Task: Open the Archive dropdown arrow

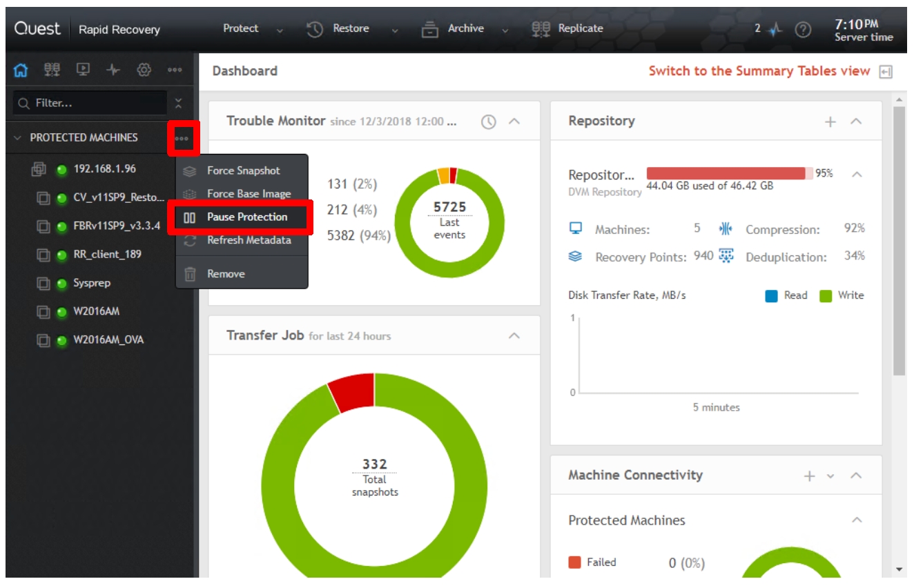Action: pyautogui.click(x=505, y=31)
